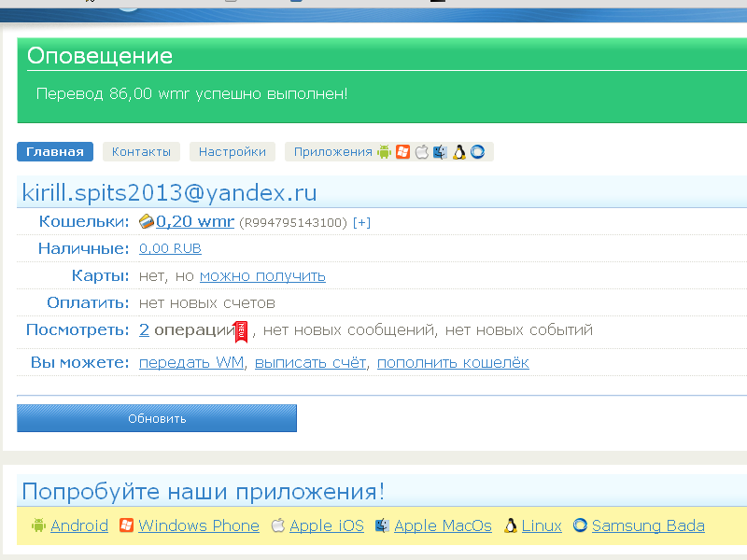747x560 pixels.
Task: Open the 0,00 RUB cash link
Action: coord(170,248)
